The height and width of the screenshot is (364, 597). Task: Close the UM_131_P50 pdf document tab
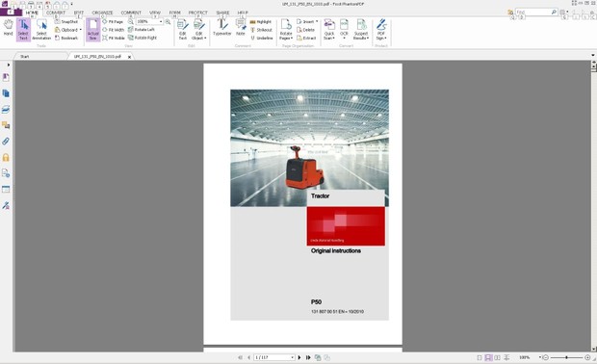pyautogui.click(x=129, y=57)
